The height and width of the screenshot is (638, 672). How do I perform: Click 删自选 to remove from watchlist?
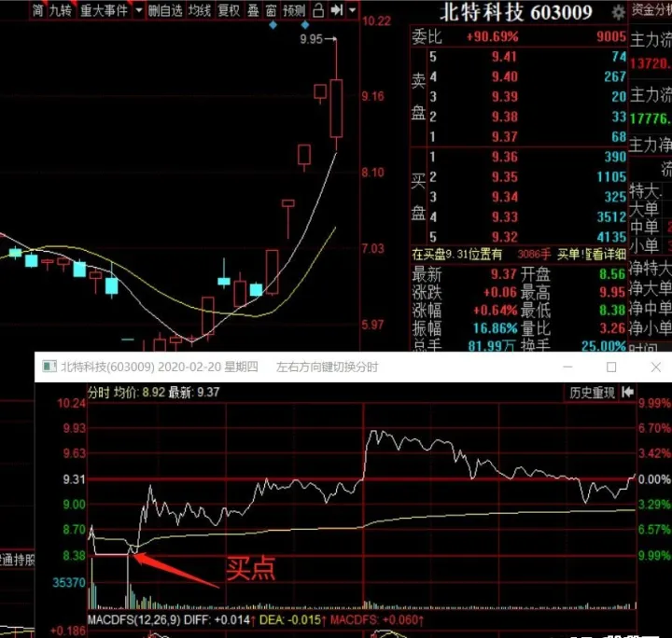pyautogui.click(x=165, y=10)
